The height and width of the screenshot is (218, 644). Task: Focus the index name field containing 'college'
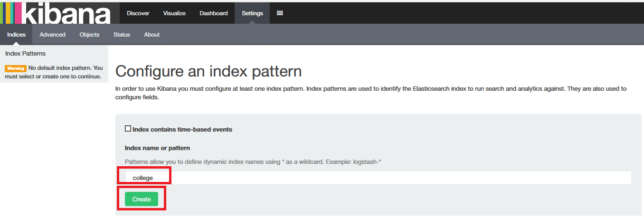[378, 178]
